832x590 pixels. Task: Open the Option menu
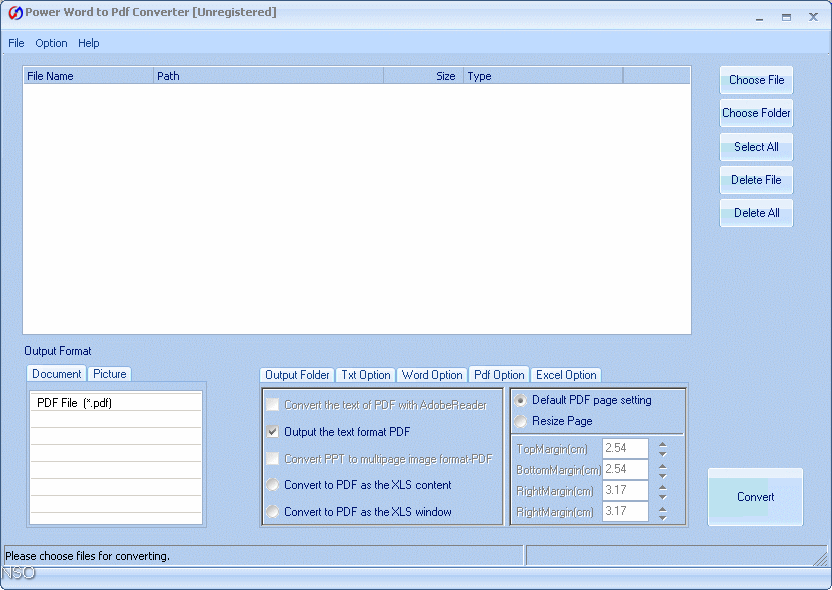[x=51, y=43]
